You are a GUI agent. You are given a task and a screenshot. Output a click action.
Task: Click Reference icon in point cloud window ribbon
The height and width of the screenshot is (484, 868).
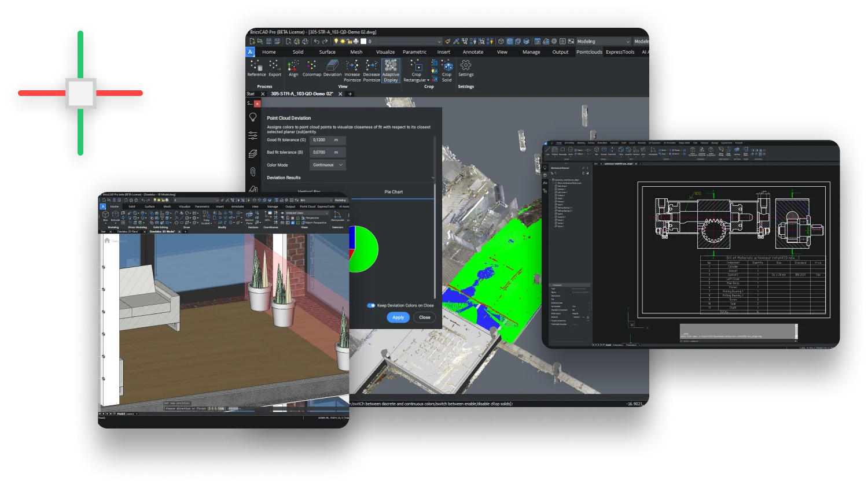256,68
